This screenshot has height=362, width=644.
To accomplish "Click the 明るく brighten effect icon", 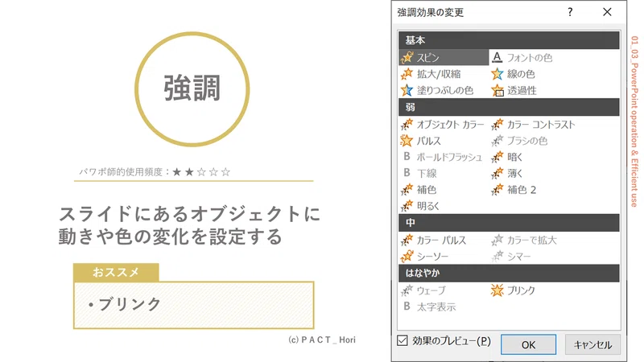I will click(407, 206).
